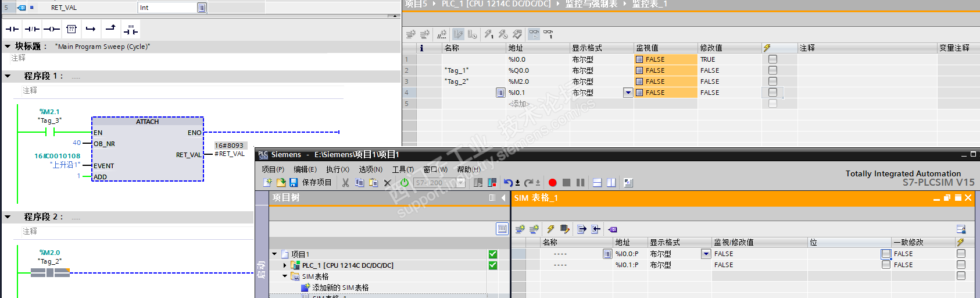The width and height of the screenshot is (980, 298).
Task: Split editor space vertically in PLCSIM
Action: pyautogui.click(x=611, y=183)
